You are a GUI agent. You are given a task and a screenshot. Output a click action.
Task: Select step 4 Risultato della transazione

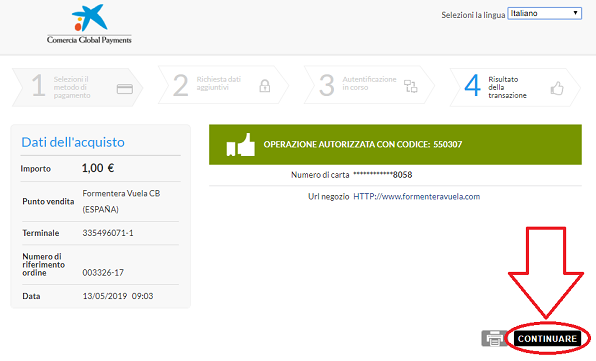[x=515, y=87]
